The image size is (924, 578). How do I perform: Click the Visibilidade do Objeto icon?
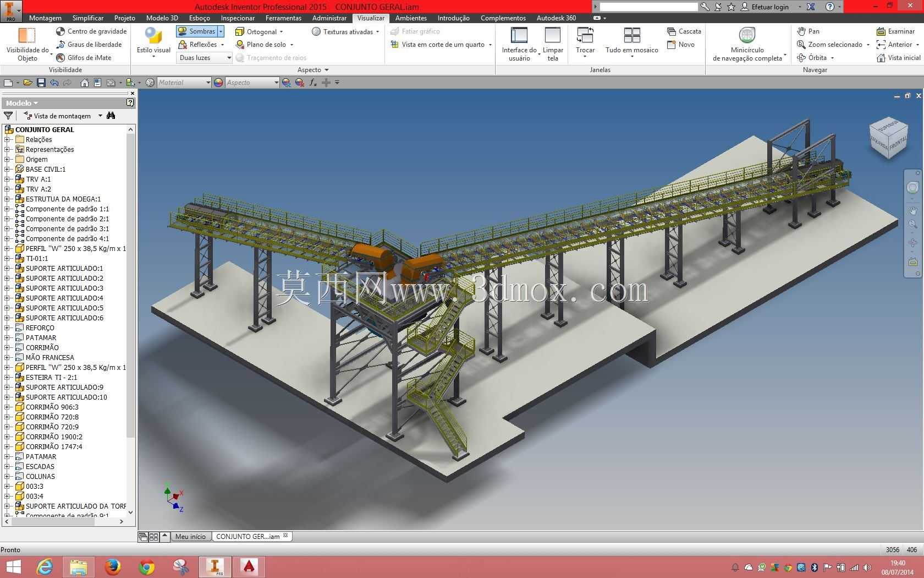27,36
